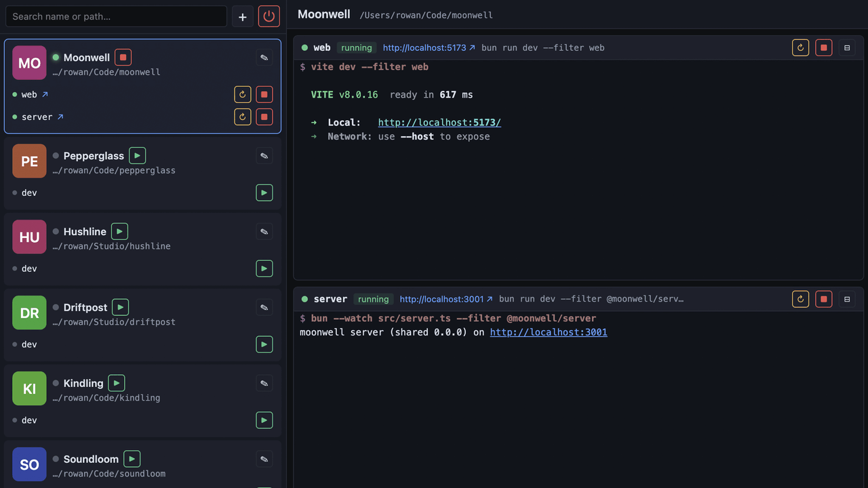Restart the server script in the sidebar

[x=243, y=117]
